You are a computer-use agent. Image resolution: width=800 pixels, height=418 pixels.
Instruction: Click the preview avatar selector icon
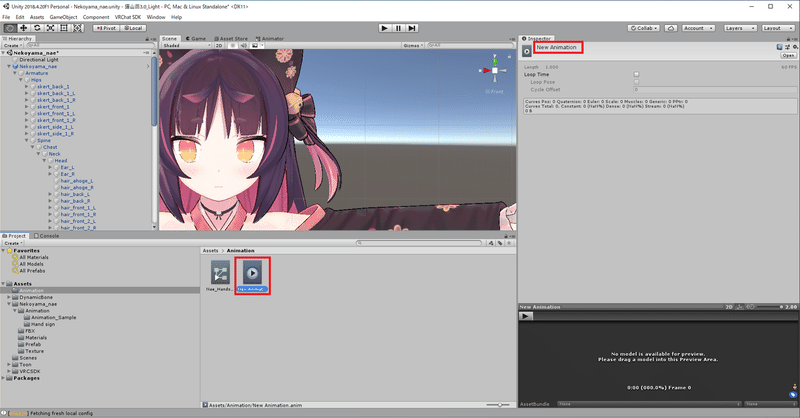coord(794,387)
